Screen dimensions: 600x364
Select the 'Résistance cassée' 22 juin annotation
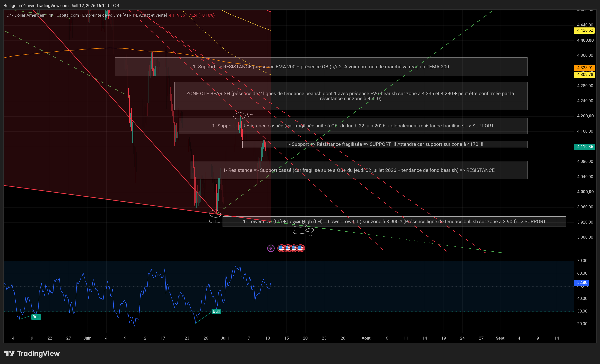click(353, 126)
